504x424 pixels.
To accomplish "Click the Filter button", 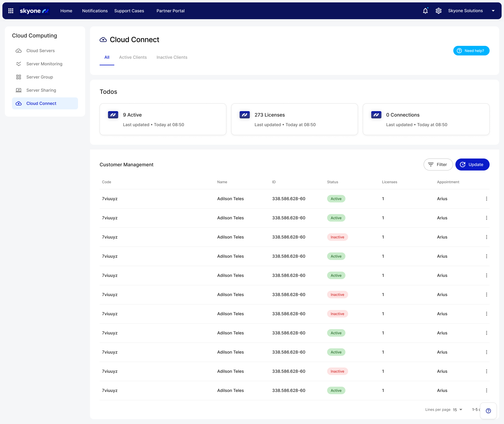I will click(x=438, y=165).
